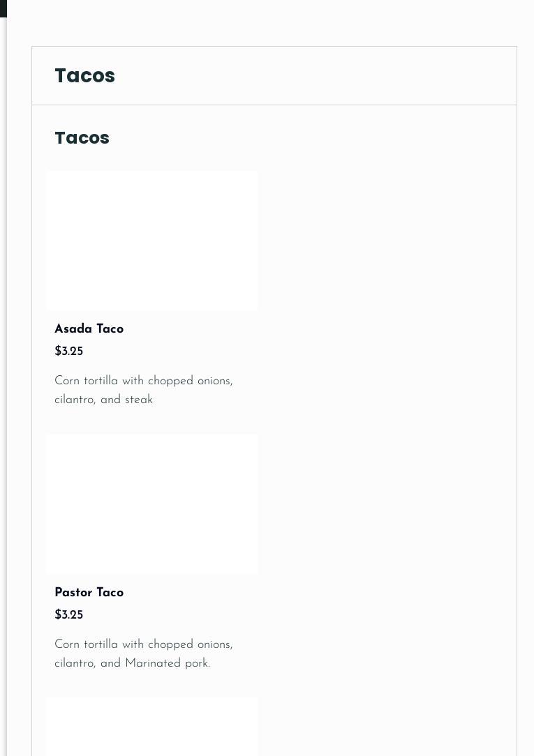Click "cilantro" in the Asada Taco description
Viewport: 534px width, 756px height.
(75, 400)
